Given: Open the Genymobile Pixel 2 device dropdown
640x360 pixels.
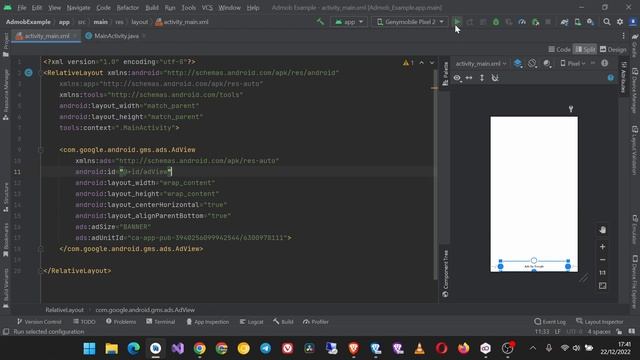Looking at the screenshot, I should click(410, 22).
